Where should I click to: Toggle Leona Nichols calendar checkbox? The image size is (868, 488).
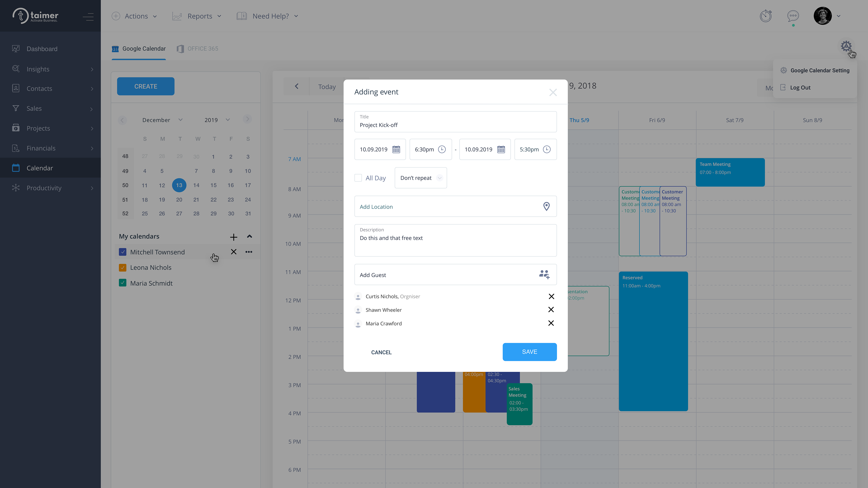click(123, 267)
